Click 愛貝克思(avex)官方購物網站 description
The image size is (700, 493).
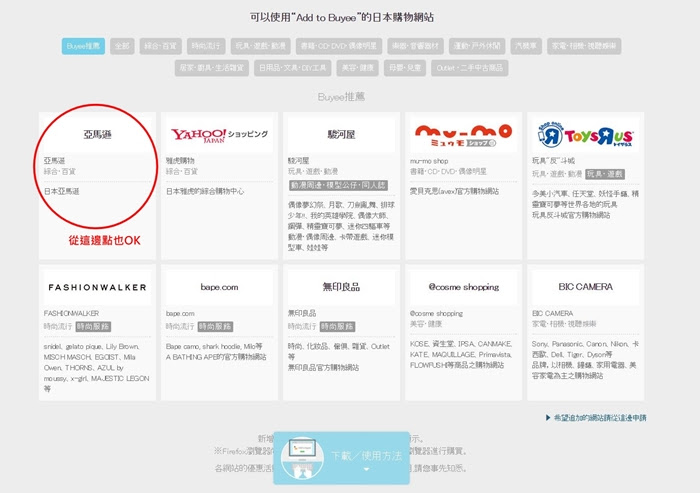coord(454,192)
